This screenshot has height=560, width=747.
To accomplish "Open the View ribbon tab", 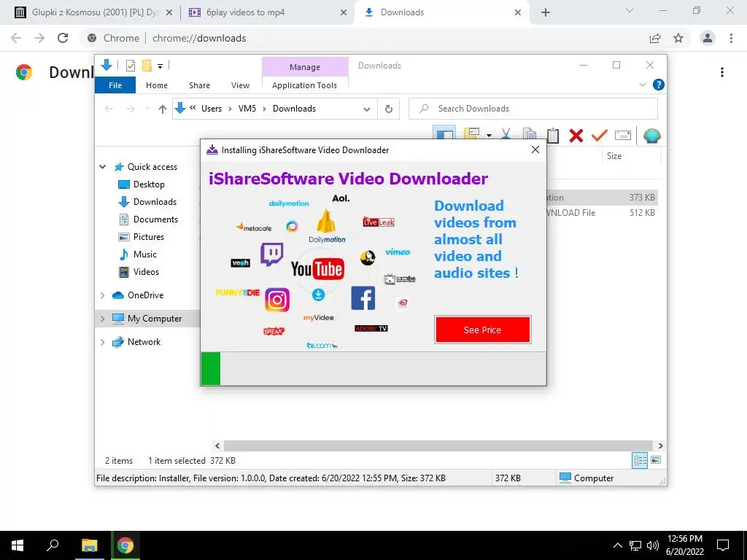I will (240, 85).
